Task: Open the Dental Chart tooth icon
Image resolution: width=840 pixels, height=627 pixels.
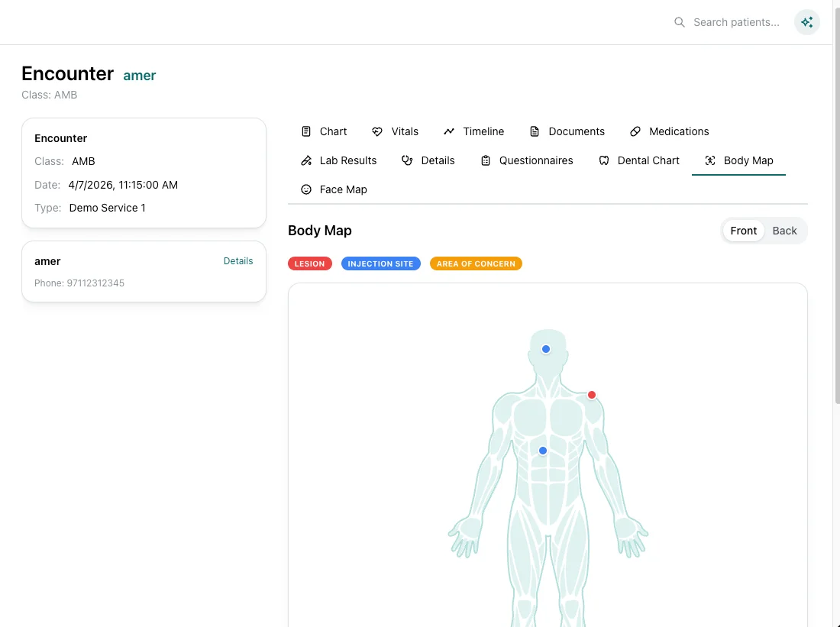Action: [x=604, y=160]
